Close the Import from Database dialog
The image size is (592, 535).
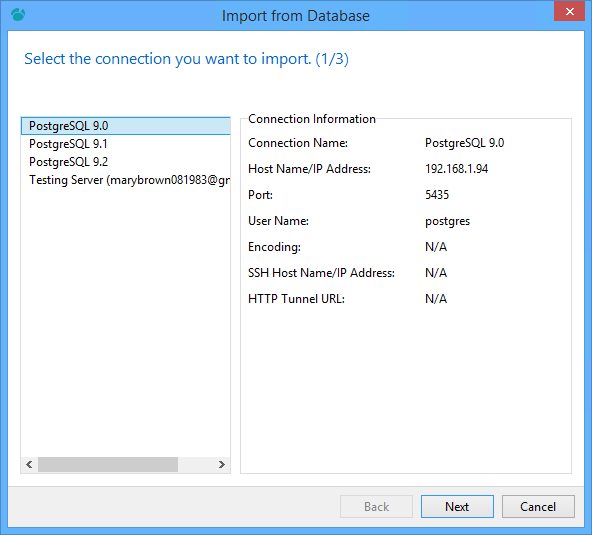tap(569, 11)
